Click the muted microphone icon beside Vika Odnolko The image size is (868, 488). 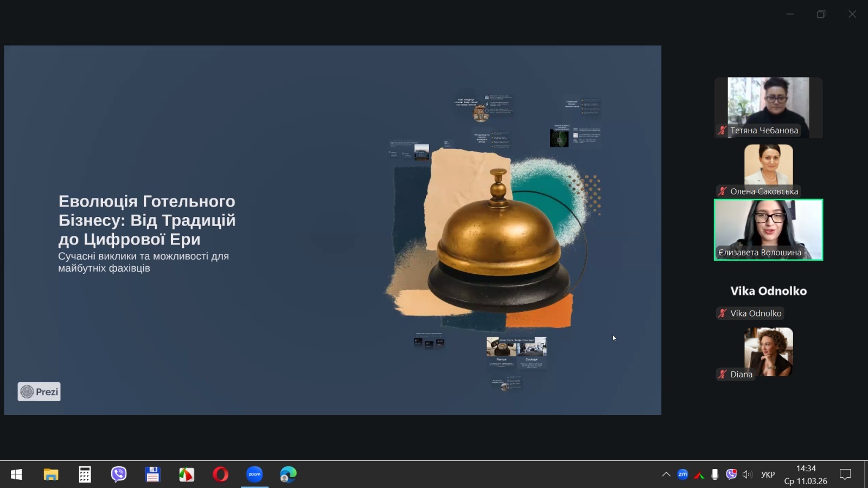(722, 313)
